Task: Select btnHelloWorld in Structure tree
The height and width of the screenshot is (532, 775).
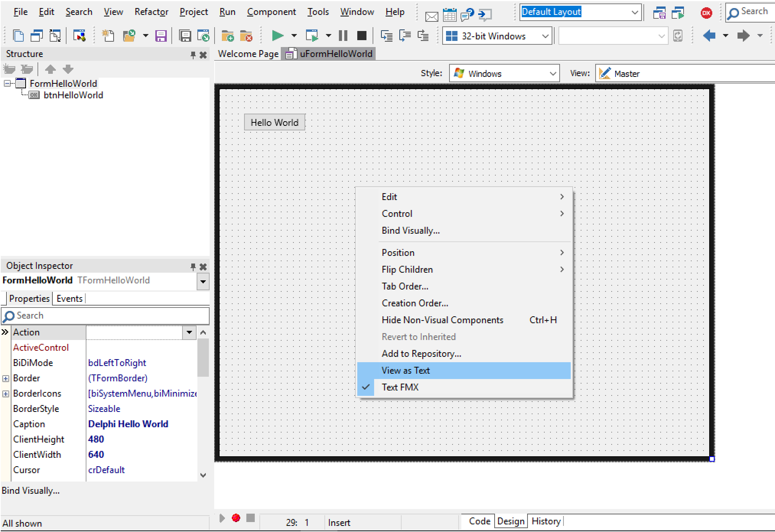Action: 73,95
